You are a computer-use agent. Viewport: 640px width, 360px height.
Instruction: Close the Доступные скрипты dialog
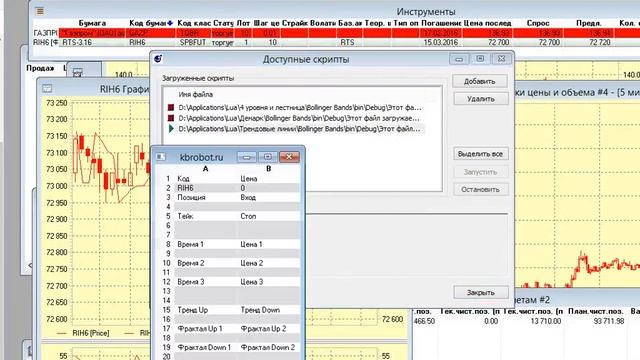pyautogui.click(x=501, y=59)
